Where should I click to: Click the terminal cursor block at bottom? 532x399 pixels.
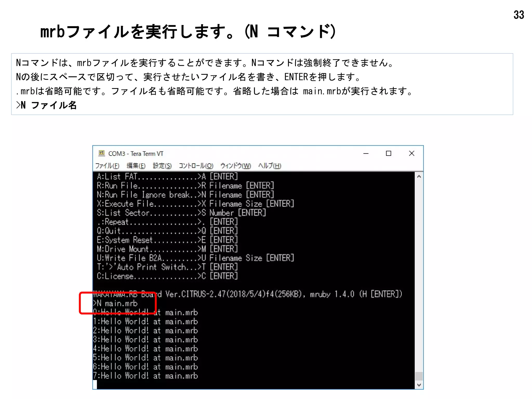(x=95, y=385)
